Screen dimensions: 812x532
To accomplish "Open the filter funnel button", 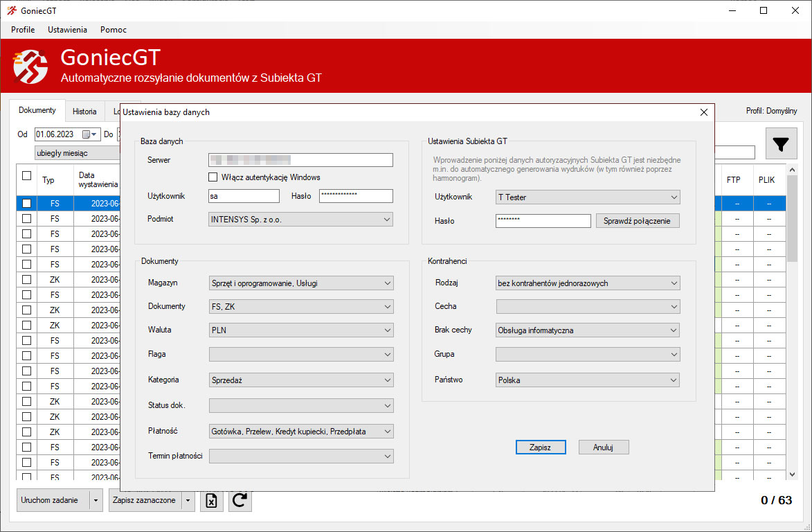I will click(781, 143).
